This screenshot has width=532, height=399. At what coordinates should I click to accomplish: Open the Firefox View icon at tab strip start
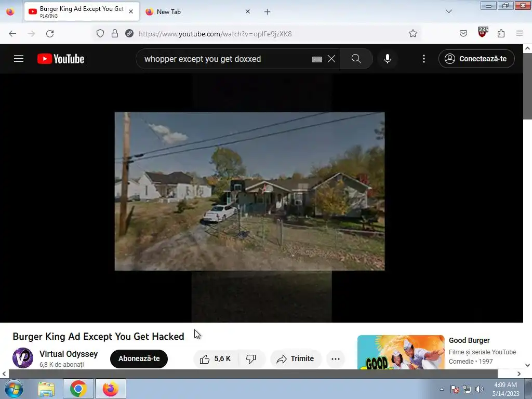click(10, 12)
